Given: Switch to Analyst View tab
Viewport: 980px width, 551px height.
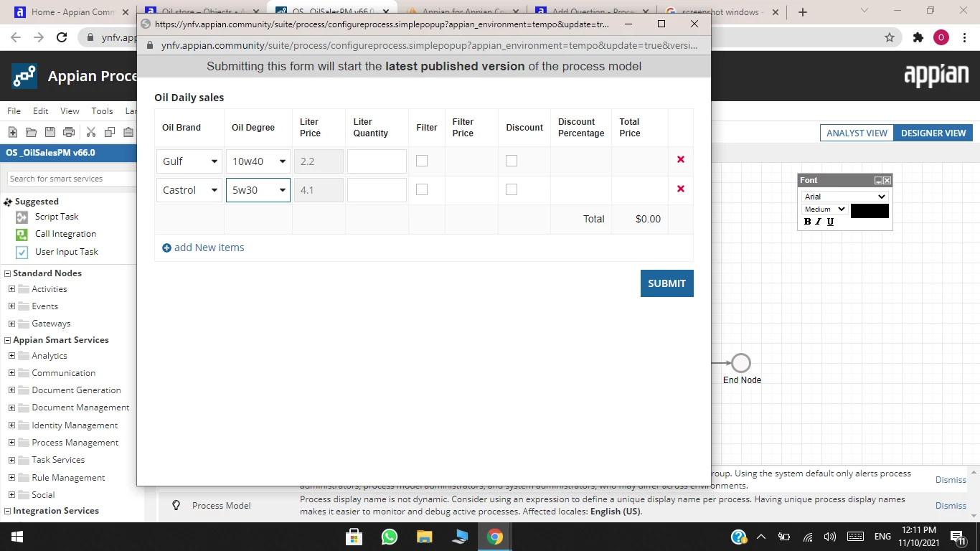Looking at the screenshot, I should (x=857, y=133).
